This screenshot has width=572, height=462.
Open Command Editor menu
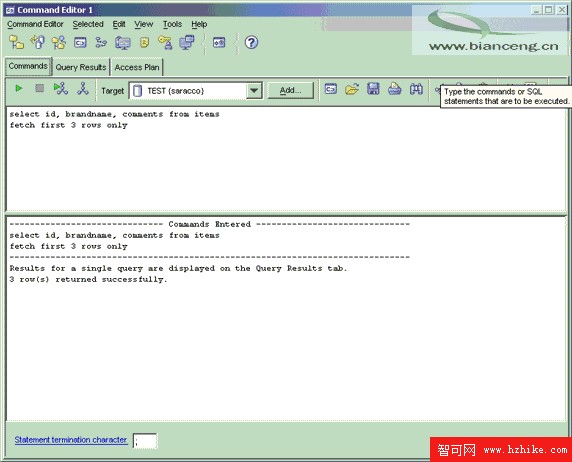pyautogui.click(x=35, y=24)
